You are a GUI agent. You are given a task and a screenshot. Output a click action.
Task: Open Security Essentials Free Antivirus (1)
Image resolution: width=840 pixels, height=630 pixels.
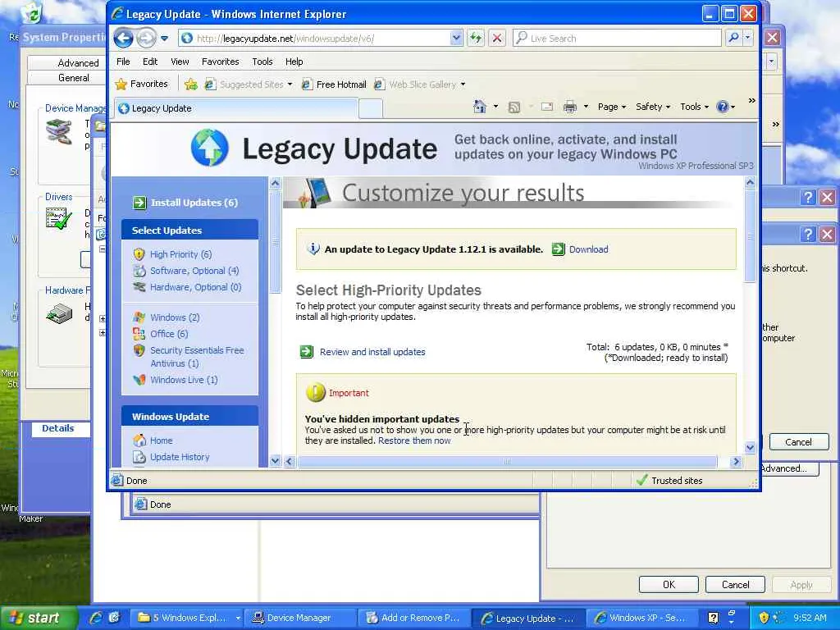click(197, 357)
